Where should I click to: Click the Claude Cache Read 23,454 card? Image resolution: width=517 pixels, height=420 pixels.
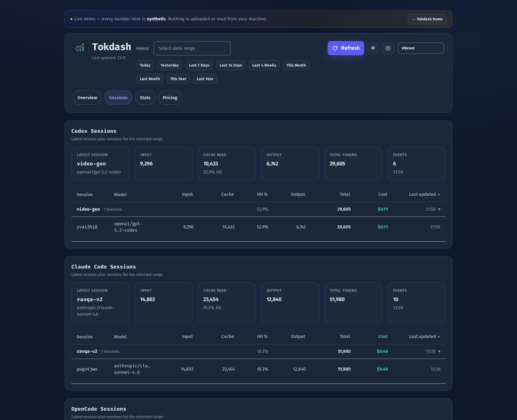[227, 303]
